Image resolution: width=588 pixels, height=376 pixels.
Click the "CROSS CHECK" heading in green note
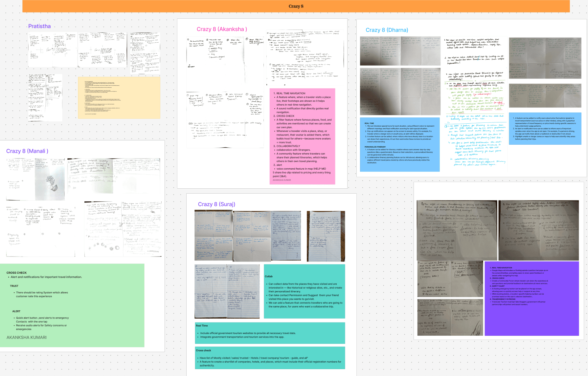[x=16, y=273]
